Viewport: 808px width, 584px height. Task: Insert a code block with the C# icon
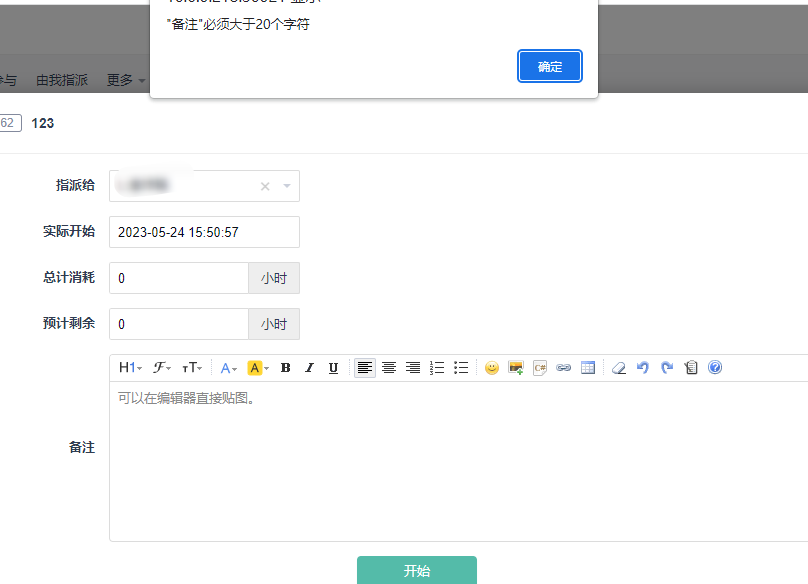click(540, 368)
